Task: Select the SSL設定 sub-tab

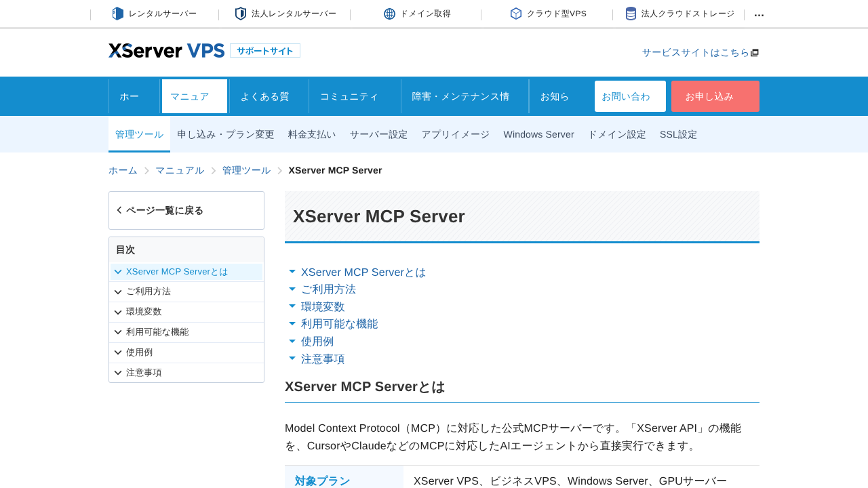Action: 678,134
